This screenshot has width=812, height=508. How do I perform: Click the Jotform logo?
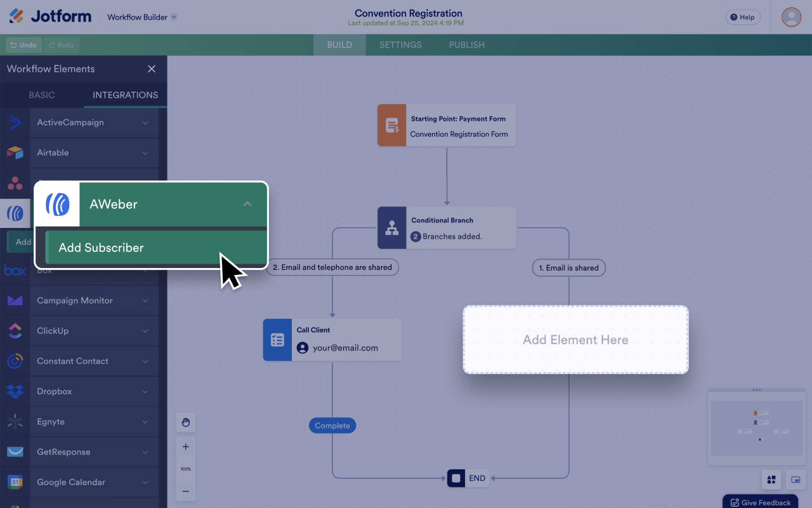click(x=50, y=17)
